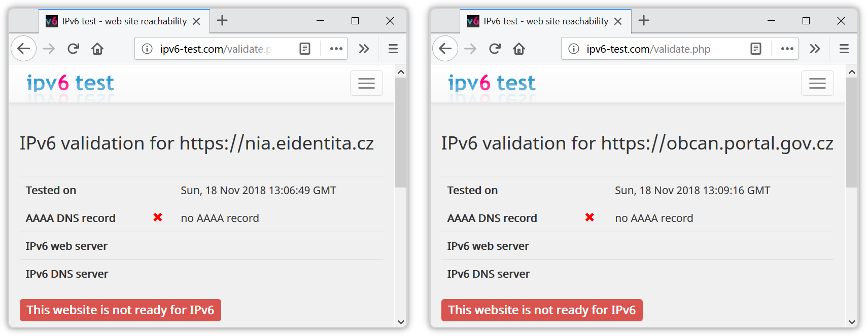Click right 'This website is not ready for IPv6'
The image size is (868, 336).
(542, 310)
